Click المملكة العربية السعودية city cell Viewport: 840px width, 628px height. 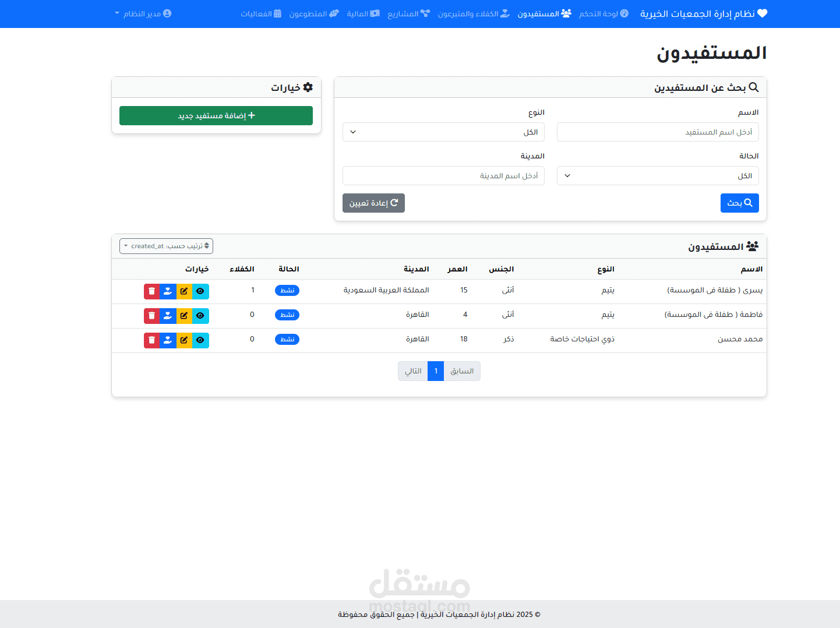click(386, 290)
